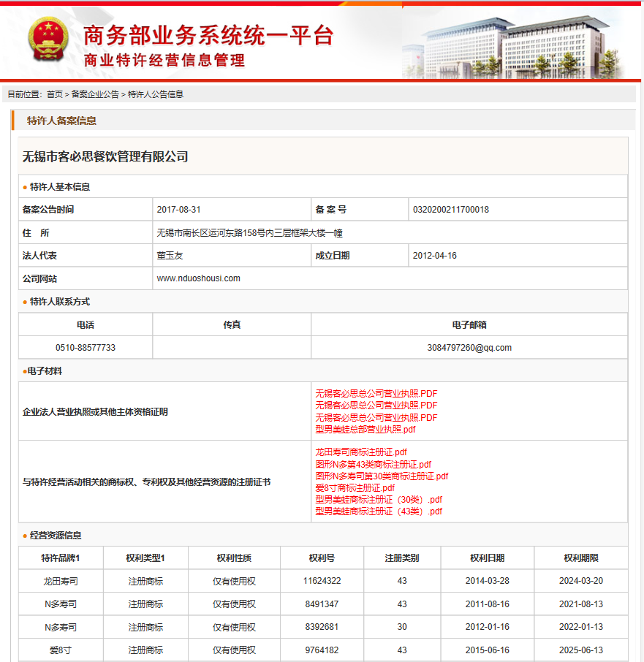Open 图形N多寿司第30类商标注册证.pdf file
The height and width of the screenshot is (662, 644).
coord(382,476)
